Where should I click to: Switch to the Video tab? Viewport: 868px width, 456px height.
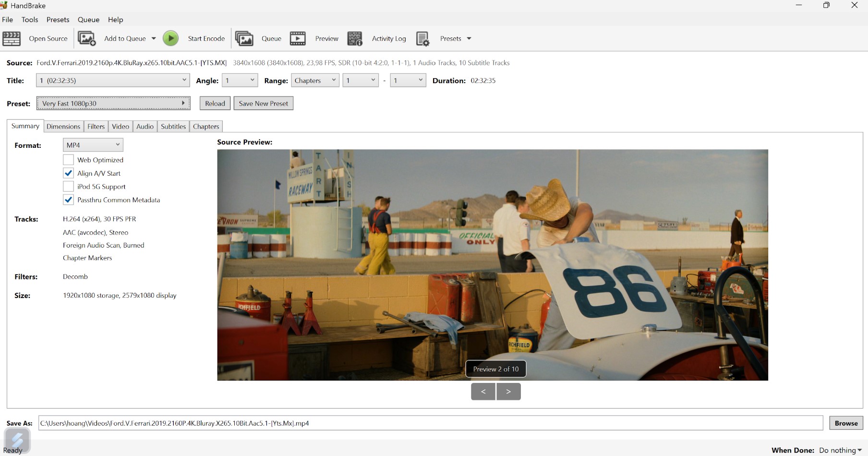(x=121, y=126)
